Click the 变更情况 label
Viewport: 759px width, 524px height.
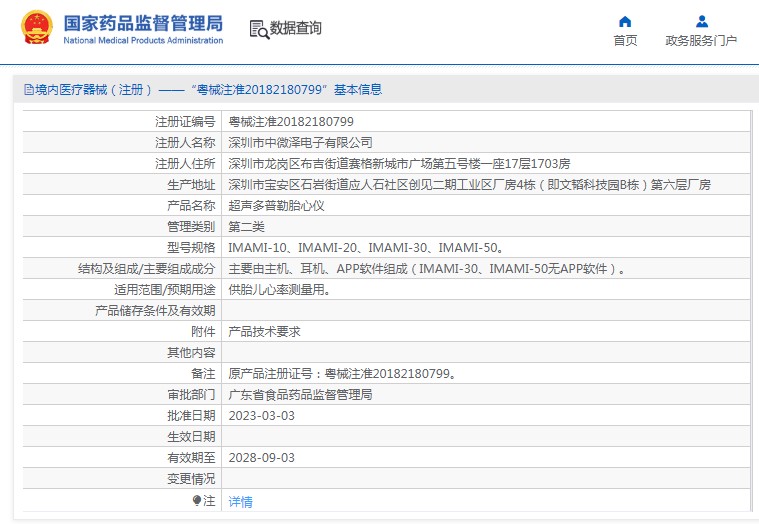coord(191,479)
